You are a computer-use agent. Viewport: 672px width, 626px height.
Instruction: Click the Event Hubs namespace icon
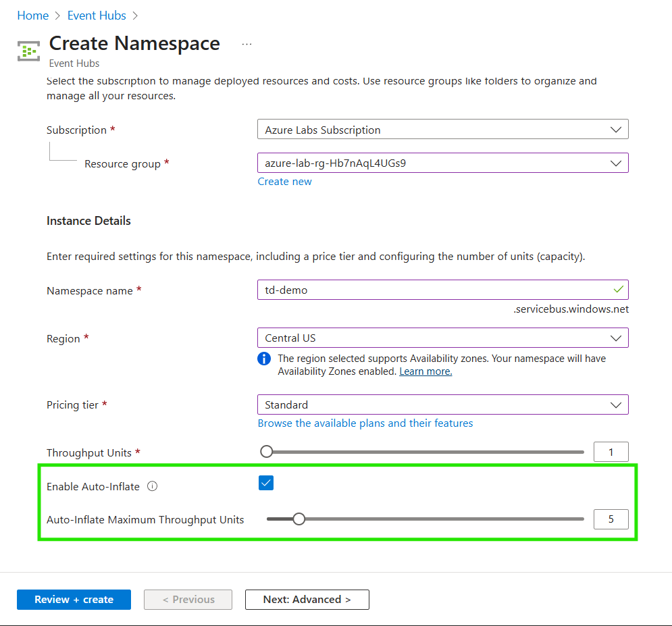pos(28,51)
